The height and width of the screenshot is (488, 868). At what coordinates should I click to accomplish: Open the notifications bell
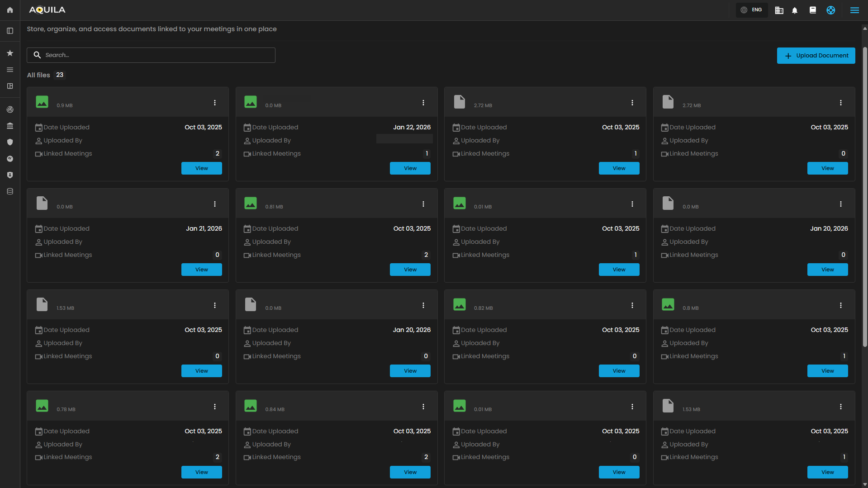[795, 10]
